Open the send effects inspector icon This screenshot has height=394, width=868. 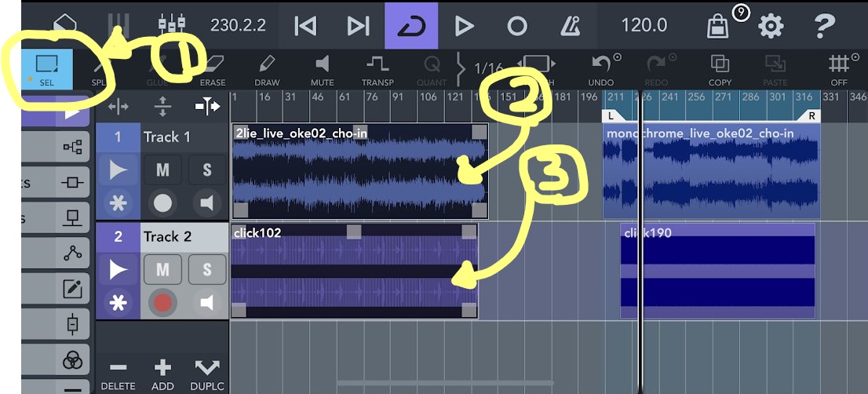tap(72, 217)
